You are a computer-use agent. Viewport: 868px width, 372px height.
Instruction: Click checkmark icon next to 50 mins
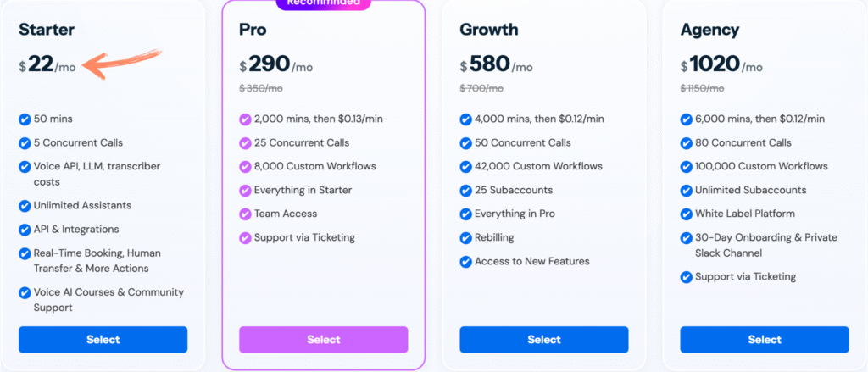(x=25, y=119)
